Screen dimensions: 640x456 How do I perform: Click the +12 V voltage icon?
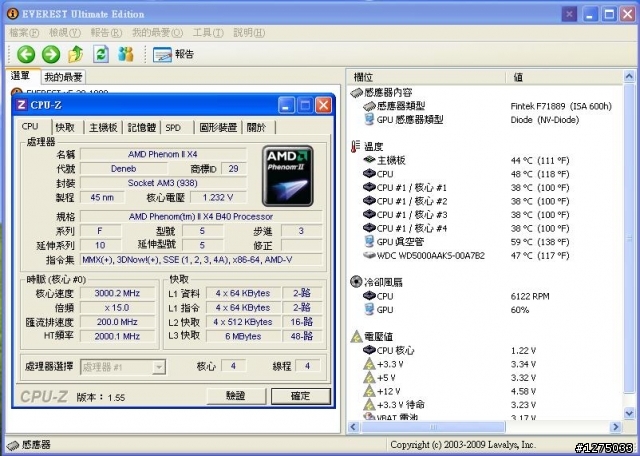[369, 391]
